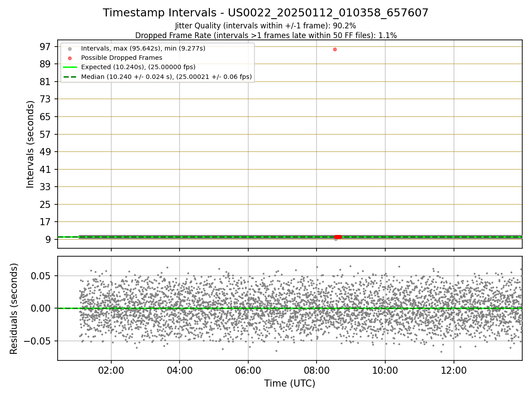Click the 'Intervals (seconds)' y-axis label

click(30, 144)
